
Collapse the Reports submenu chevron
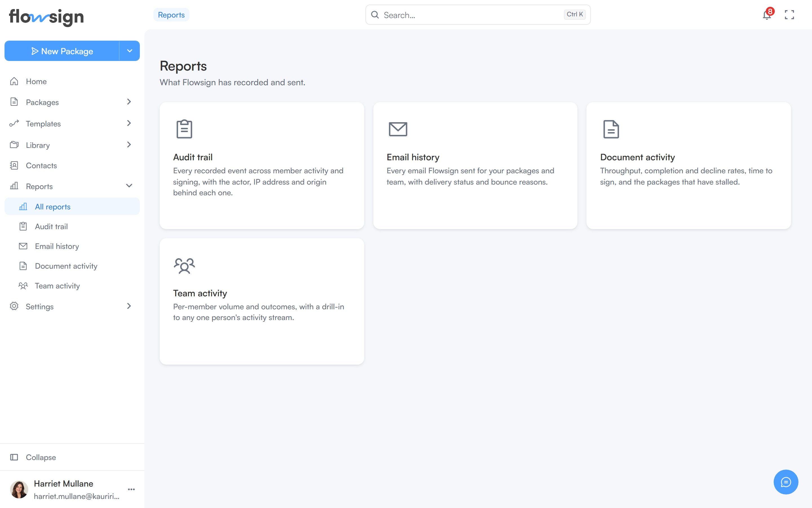click(129, 185)
